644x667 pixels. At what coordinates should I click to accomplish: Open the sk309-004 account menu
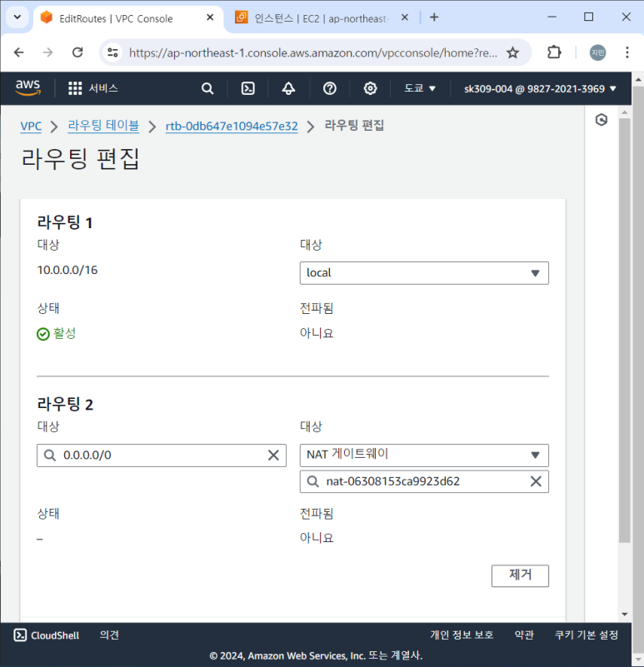point(540,88)
